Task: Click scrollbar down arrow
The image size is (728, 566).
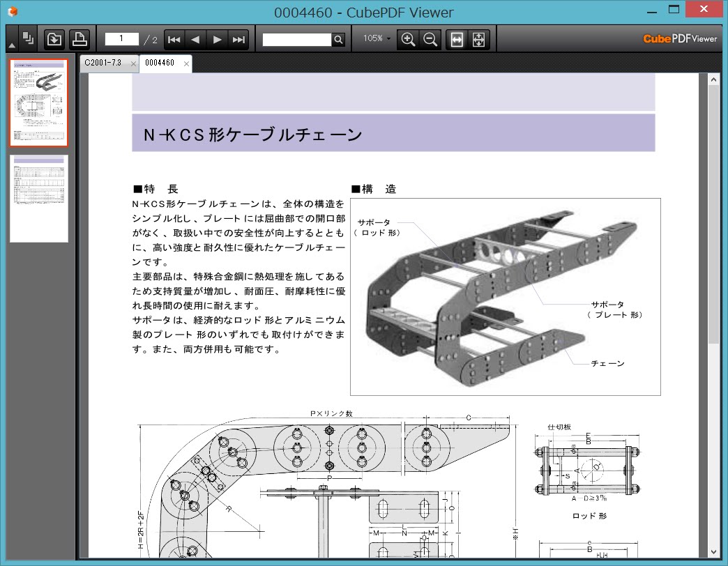Action: pyautogui.click(x=713, y=552)
